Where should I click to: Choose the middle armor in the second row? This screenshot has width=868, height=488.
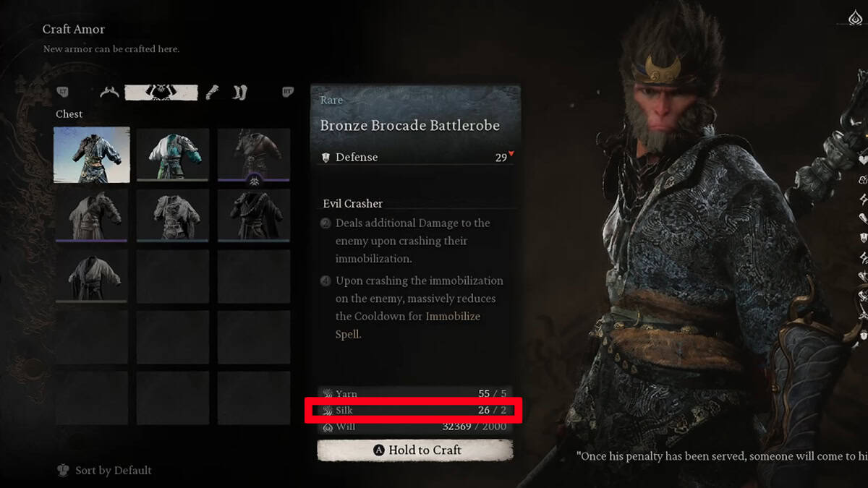173,215
